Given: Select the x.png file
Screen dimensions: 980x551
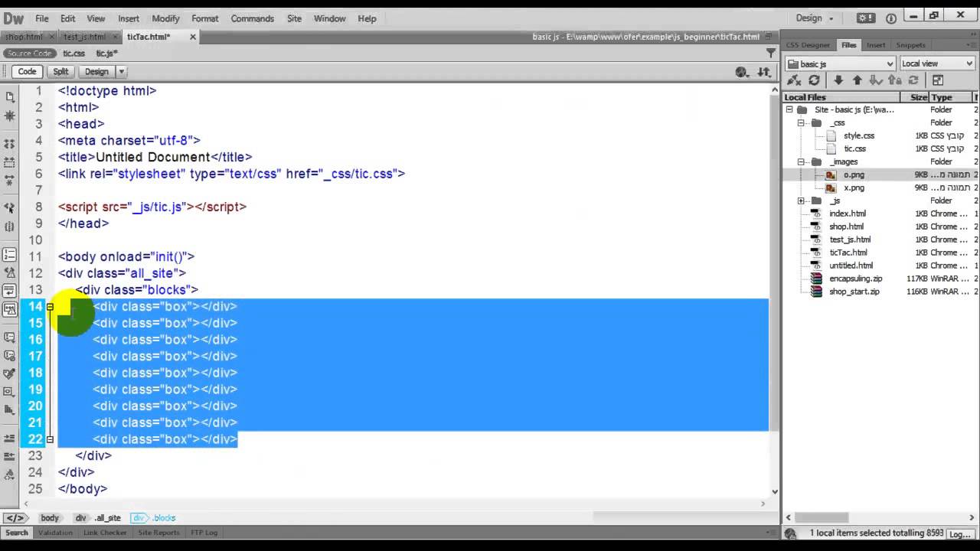Looking at the screenshot, I should pyautogui.click(x=854, y=187).
